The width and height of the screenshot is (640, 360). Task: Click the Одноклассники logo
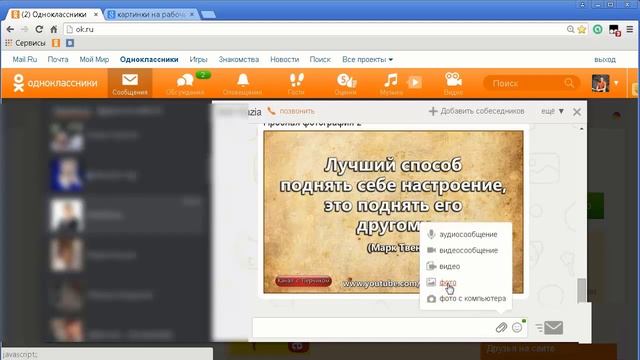(55, 83)
